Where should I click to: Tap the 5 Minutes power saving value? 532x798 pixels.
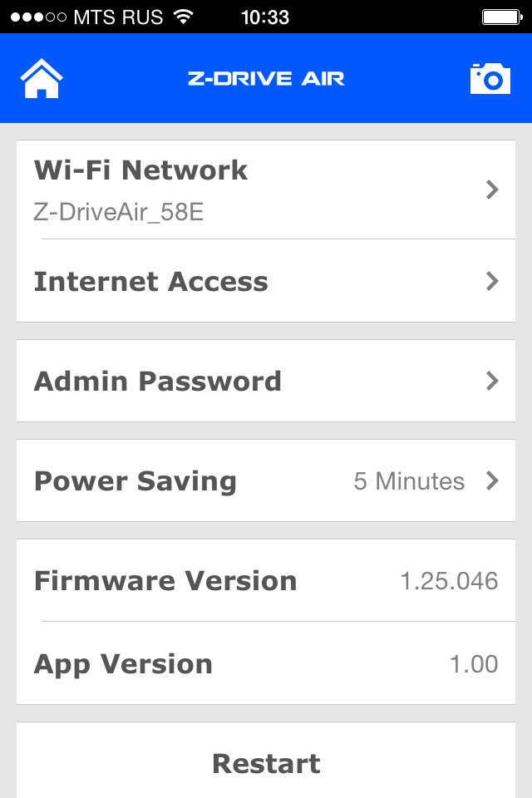click(409, 480)
